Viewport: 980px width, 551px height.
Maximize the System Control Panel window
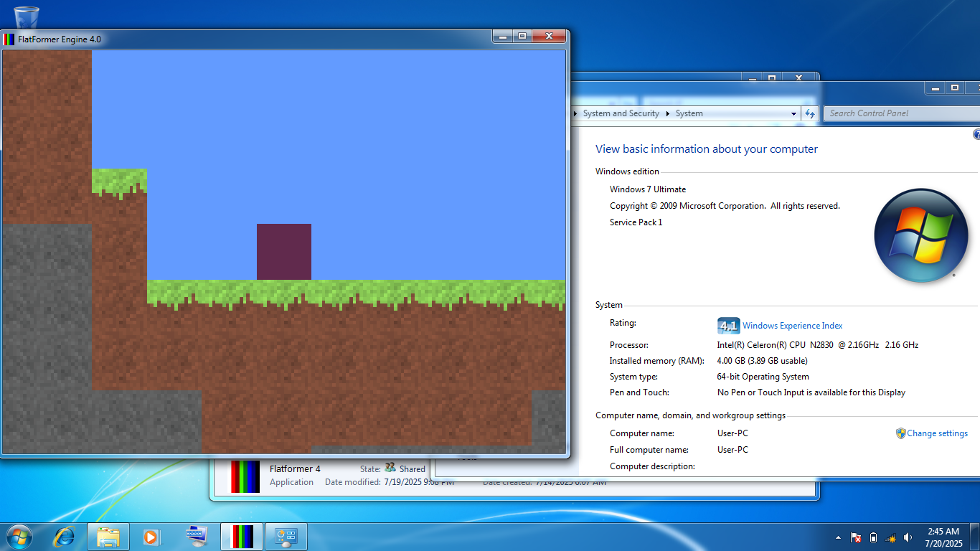pyautogui.click(x=955, y=88)
